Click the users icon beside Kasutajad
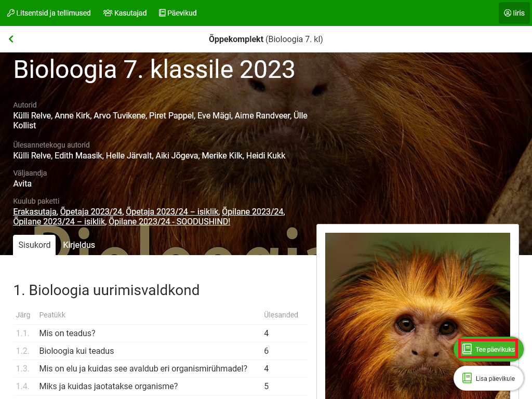The height and width of the screenshot is (399, 532). coord(108,13)
